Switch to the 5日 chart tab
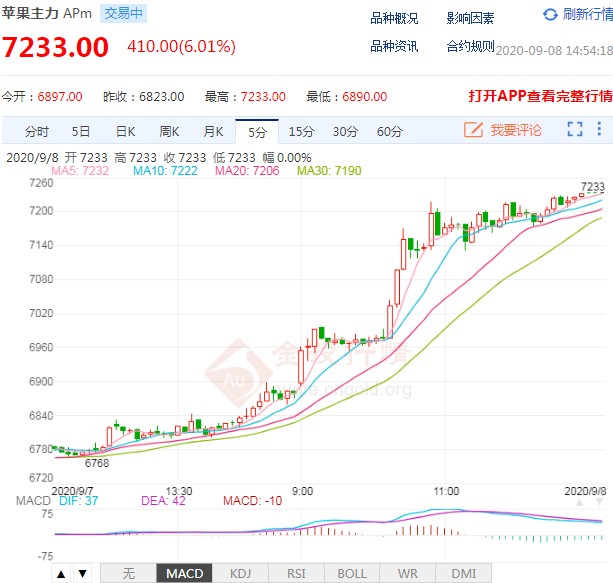Screen dimensions: 613x583 point(81,132)
